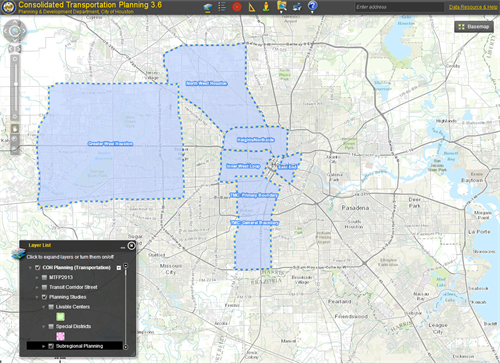Uncheck the Planning Studies layer
This screenshot has height=363, width=500.
point(44,297)
